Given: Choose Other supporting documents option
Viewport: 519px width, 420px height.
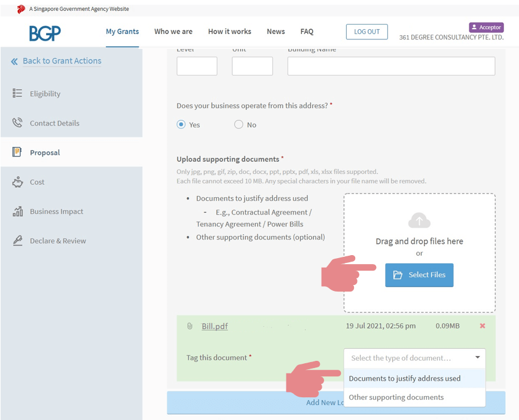Looking at the screenshot, I should click(396, 397).
